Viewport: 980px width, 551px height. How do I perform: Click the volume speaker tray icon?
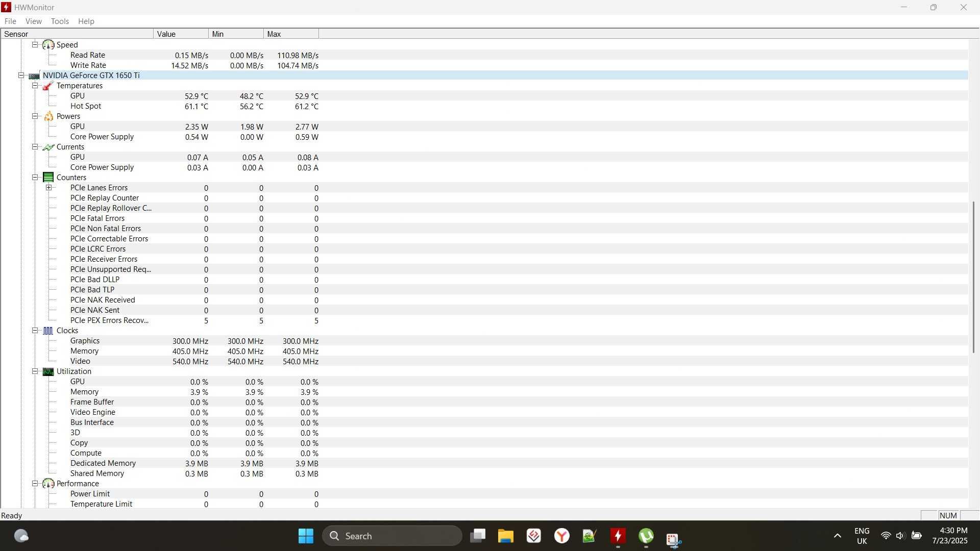point(900,536)
